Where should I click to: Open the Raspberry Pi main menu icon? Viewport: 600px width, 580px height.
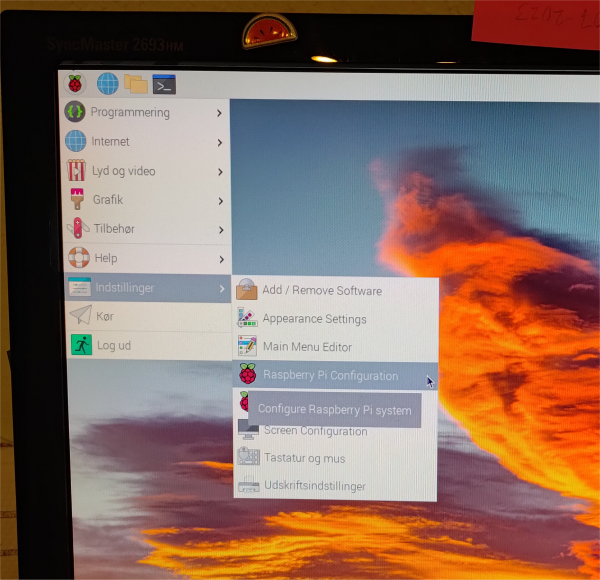[x=76, y=83]
